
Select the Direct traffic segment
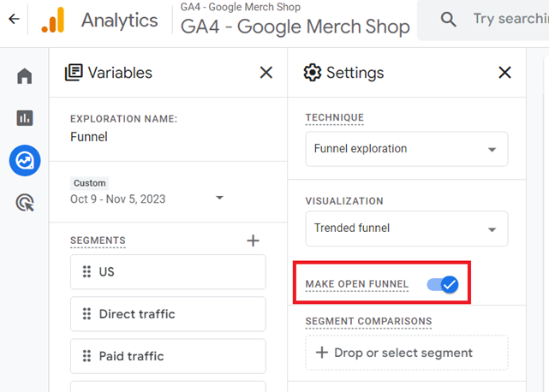168,314
